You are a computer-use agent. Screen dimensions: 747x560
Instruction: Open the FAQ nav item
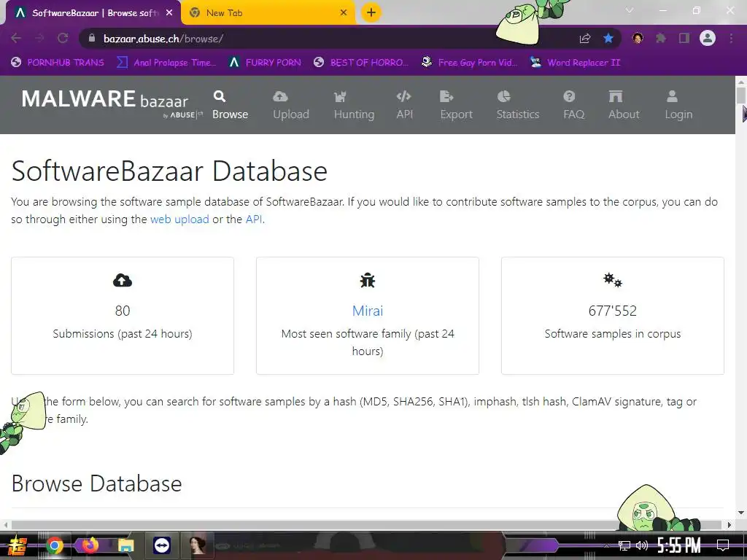point(573,105)
